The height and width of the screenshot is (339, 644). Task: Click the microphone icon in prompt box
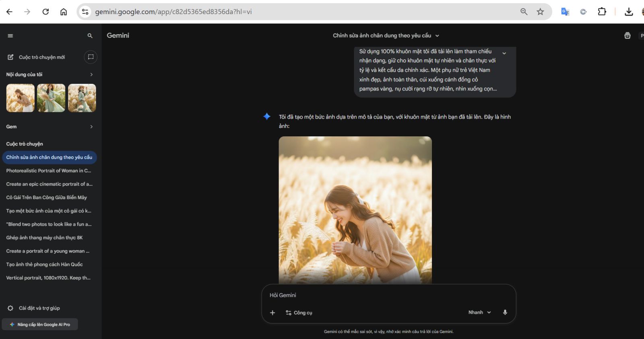(x=505, y=312)
